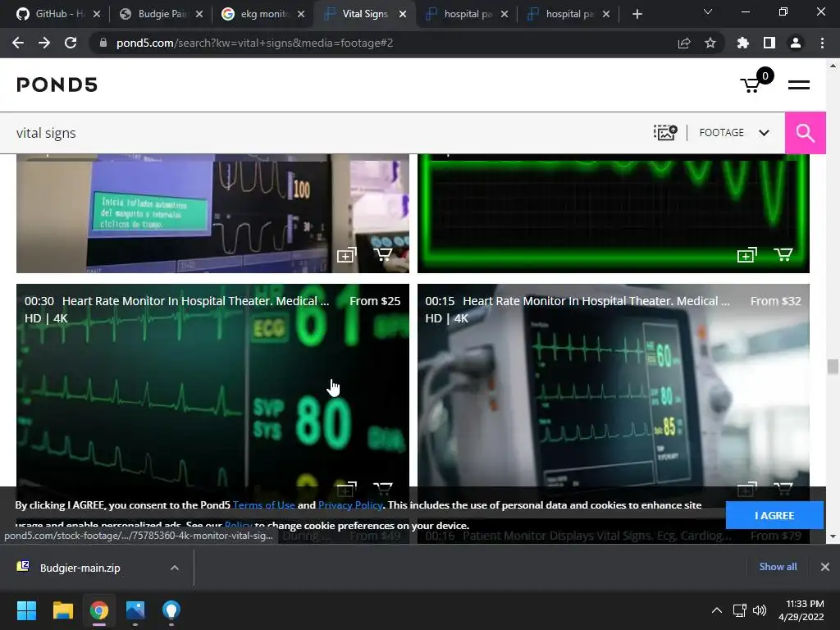This screenshot has width=840, height=630.
Task: Open the Terms of Use link
Action: pyautogui.click(x=263, y=505)
